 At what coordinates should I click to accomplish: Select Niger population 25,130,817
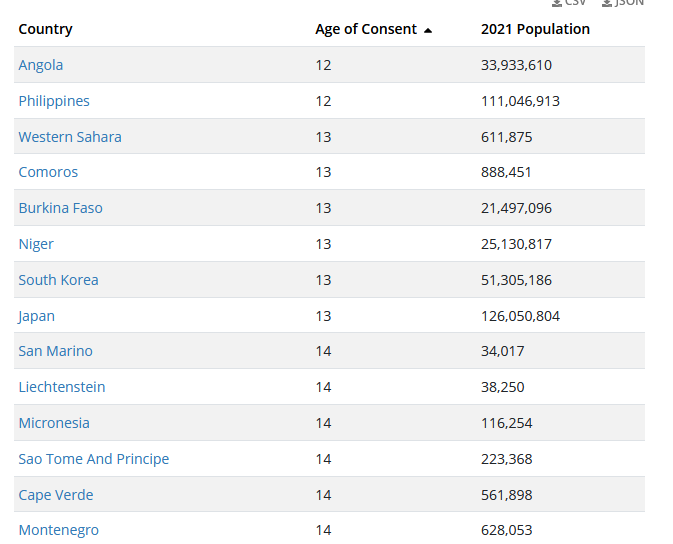[x=516, y=244]
